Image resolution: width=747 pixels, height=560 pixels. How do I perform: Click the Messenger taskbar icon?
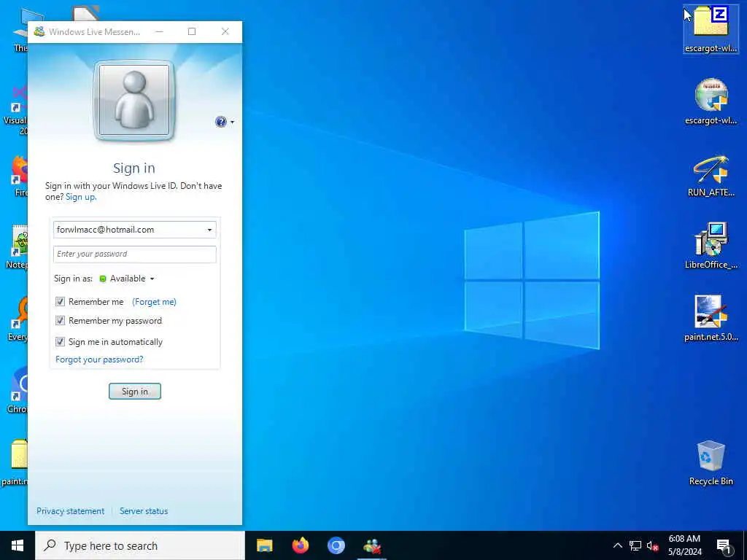[372, 545]
